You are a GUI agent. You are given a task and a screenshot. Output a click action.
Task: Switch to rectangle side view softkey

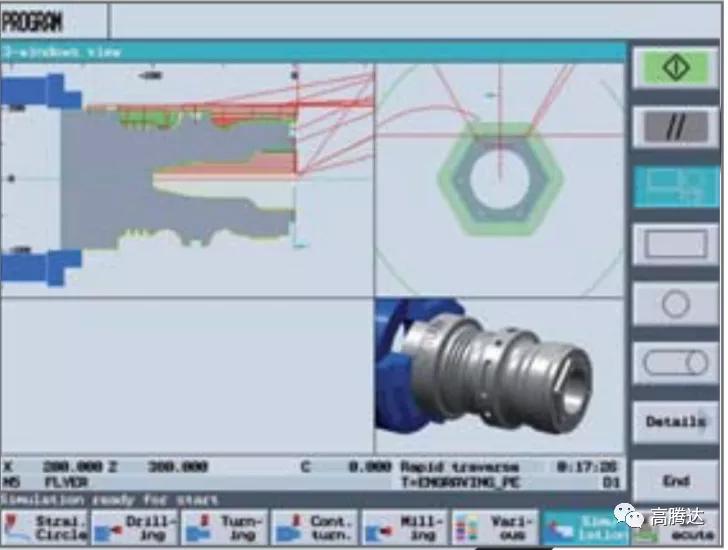(677, 244)
